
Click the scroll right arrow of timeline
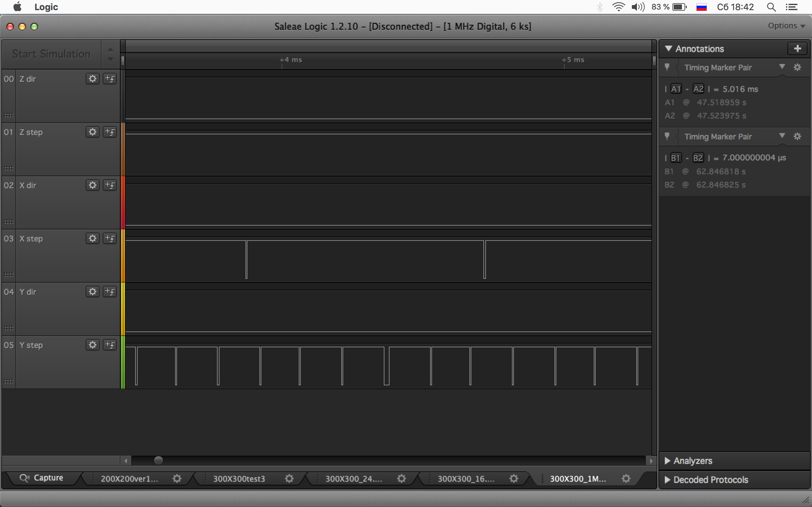(651, 461)
